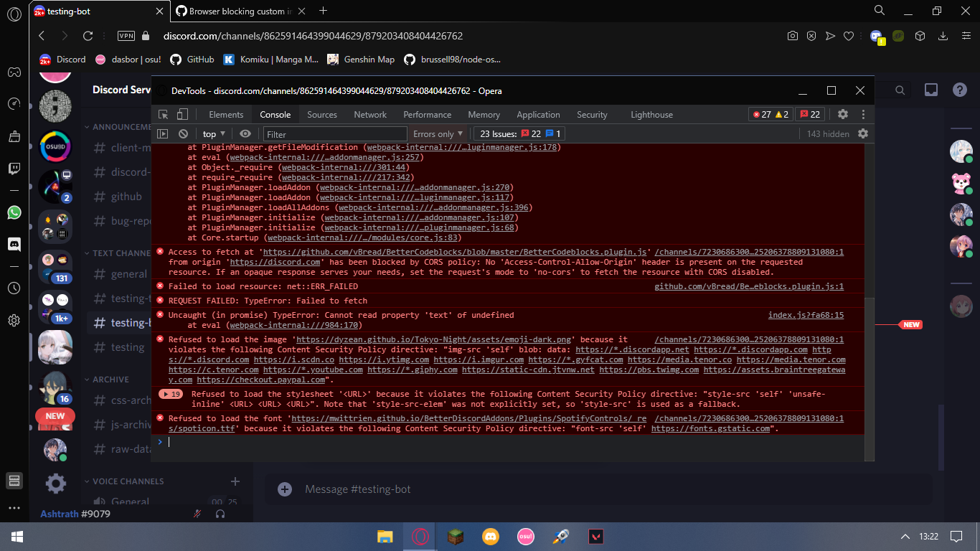This screenshot has width=980, height=551.
Task: Open the Opera downloads icon
Action: point(943,36)
